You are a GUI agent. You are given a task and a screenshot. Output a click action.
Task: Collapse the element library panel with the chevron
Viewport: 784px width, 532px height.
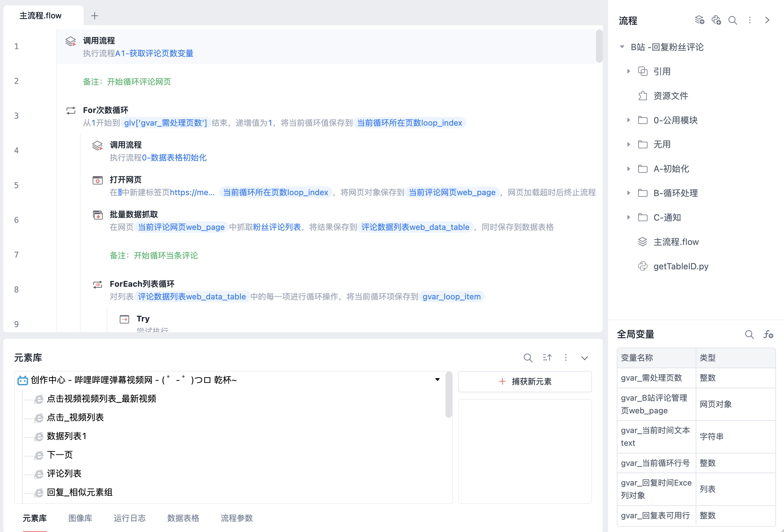[x=584, y=358]
